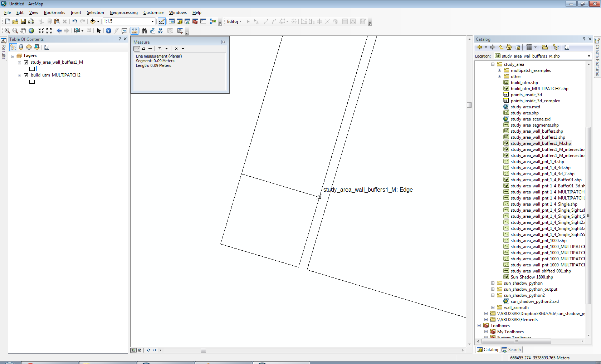Screen dimensions: 601x364
Task: Open the ArcToolbox red toolbox icon
Action: (195, 21)
